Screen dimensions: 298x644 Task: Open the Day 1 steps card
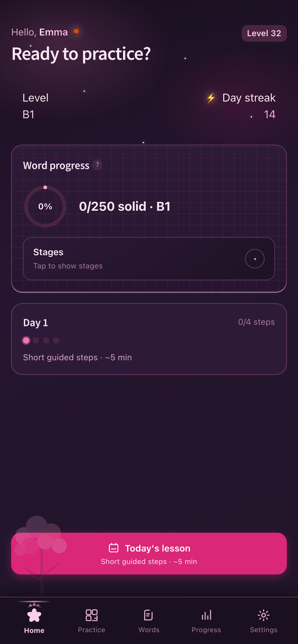click(149, 339)
